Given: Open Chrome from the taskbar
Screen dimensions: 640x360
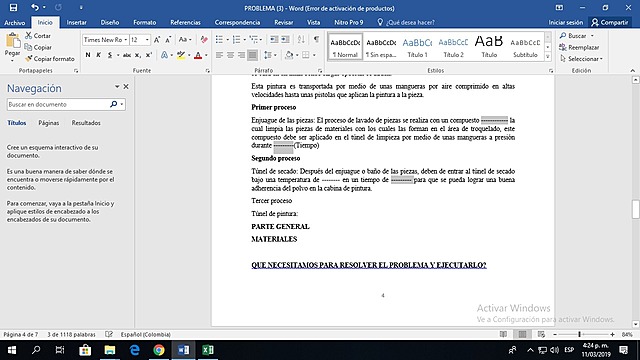Looking at the screenshot, I should coord(159,350).
